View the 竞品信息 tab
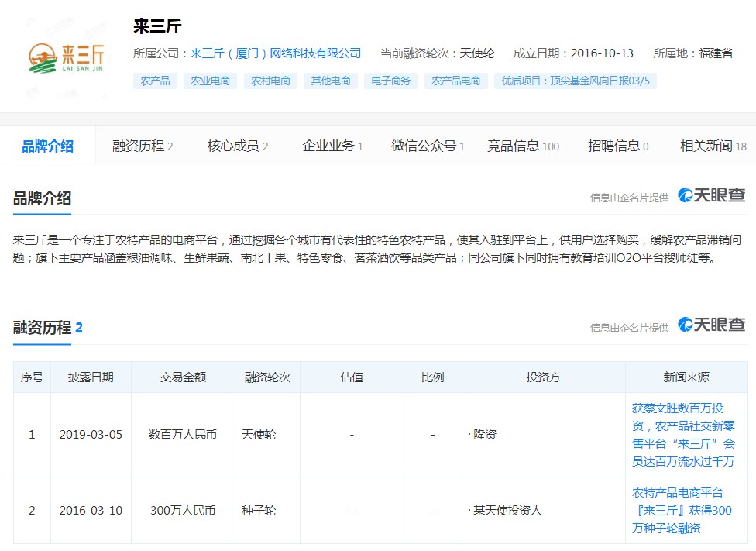756x551 pixels. click(x=522, y=146)
